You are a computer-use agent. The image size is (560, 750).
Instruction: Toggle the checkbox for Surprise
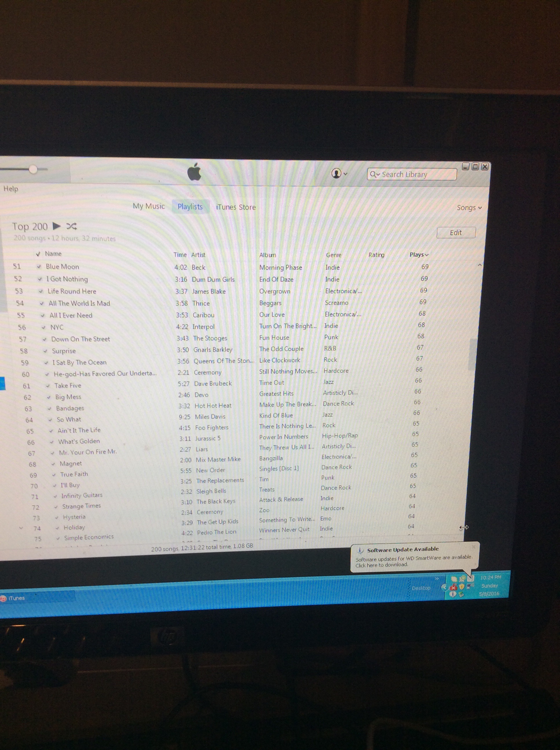click(x=45, y=351)
